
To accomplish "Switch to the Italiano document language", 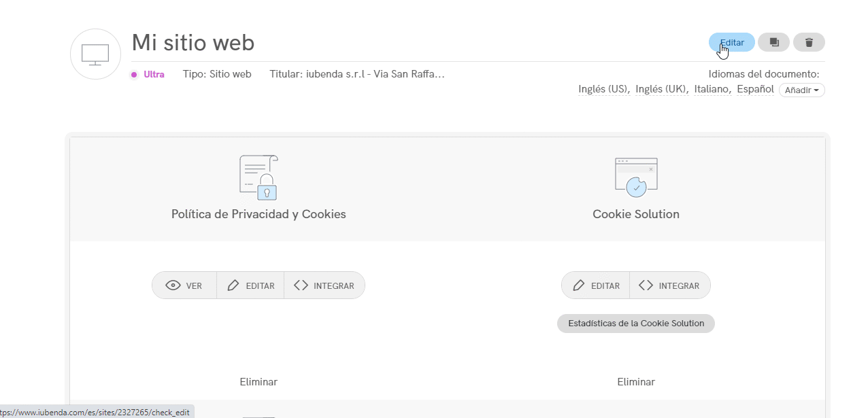I will [x=712, y=89].
